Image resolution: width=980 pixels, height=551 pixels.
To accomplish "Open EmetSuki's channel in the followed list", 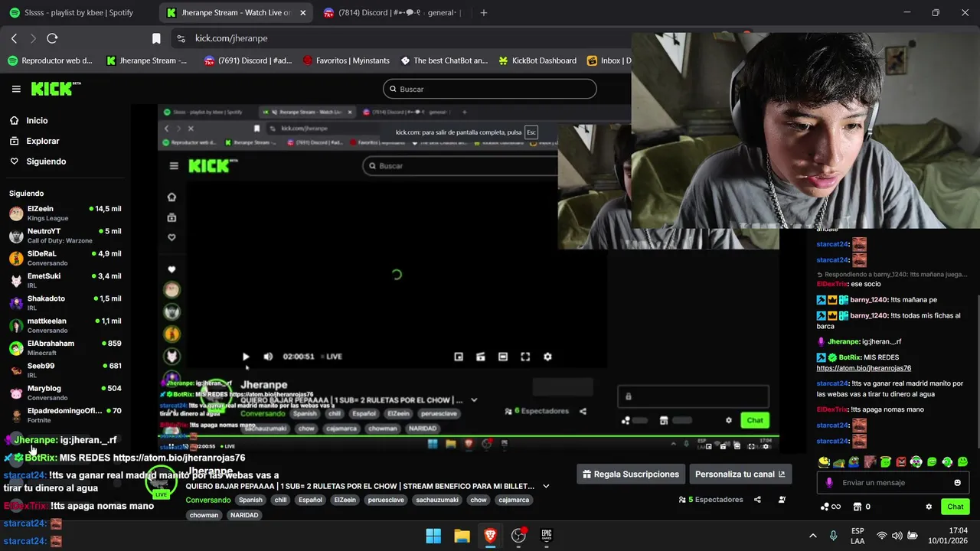I will 65,280.
